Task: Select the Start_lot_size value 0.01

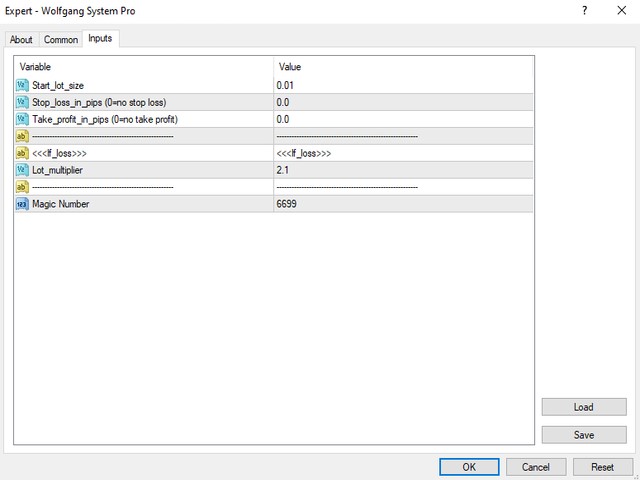Action: (x=403, y=85)
